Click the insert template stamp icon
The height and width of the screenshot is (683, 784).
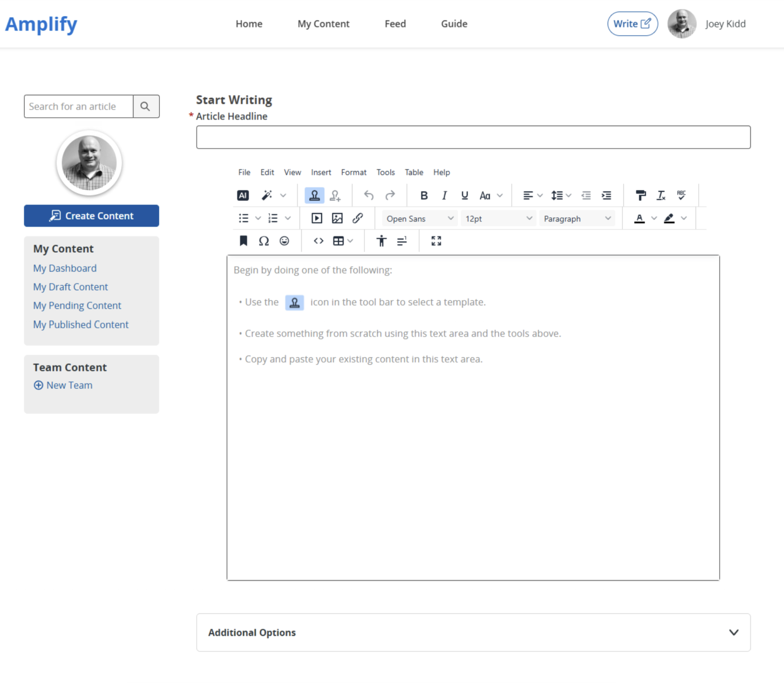(314, 195)
